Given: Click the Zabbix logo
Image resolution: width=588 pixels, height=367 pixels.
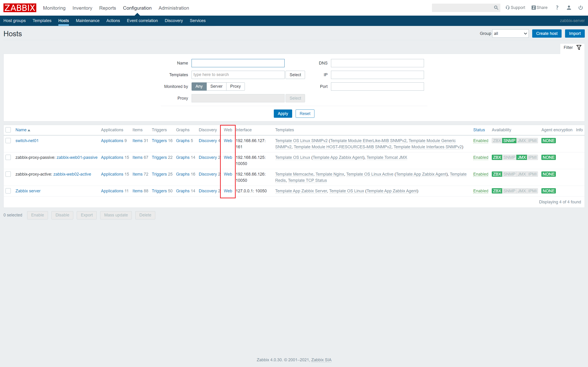Looking at the screenshot, I should (x=20, y=8).
